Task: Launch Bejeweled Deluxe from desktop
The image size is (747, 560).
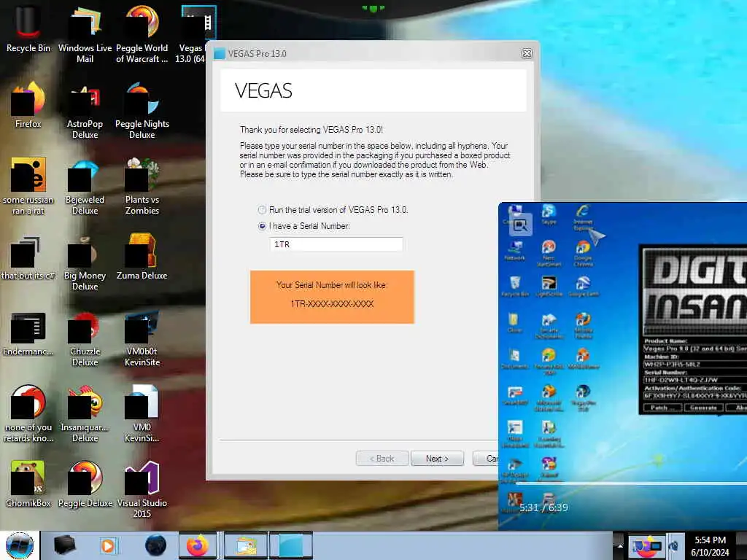Action: coord(85,186)
